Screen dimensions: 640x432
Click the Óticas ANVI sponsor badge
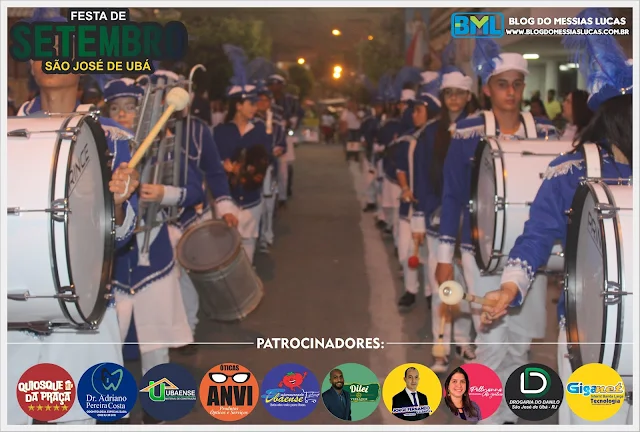(229, 392)
